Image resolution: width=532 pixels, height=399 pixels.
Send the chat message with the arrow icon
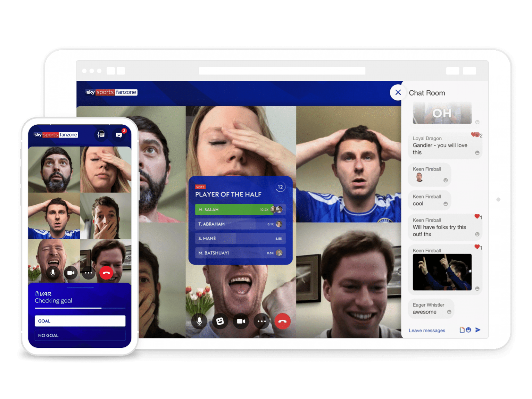pyautogui.click(x=478, y=330)
